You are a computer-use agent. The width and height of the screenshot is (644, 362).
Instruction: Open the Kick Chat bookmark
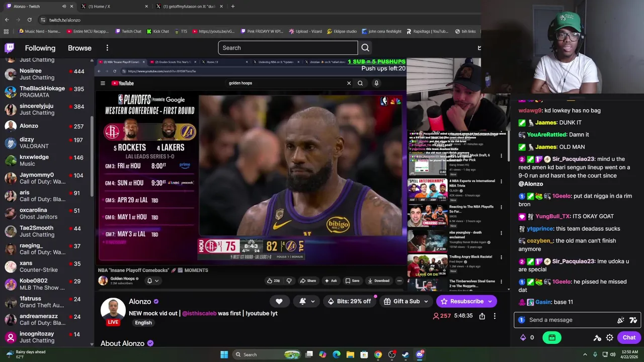157,31
